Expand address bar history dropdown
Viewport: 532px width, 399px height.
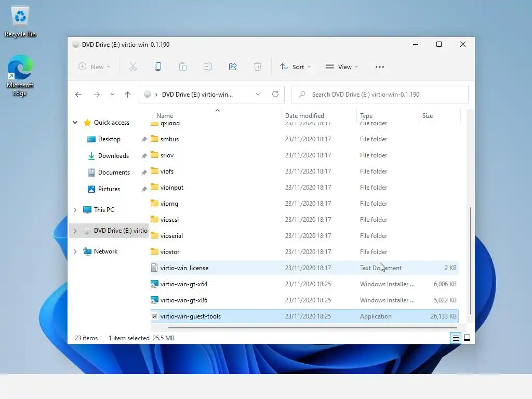coord(258,95)
